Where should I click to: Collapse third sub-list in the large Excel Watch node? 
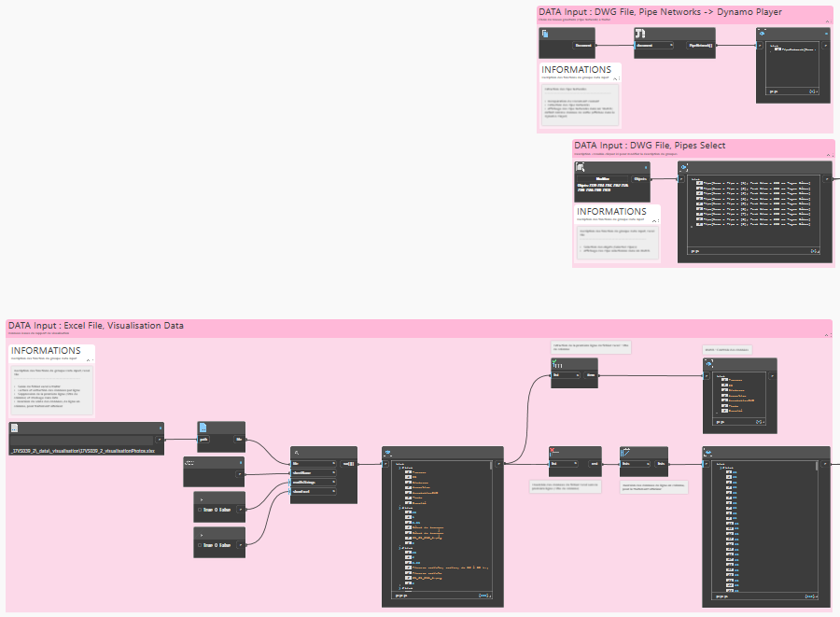click(x=399, y=547)
